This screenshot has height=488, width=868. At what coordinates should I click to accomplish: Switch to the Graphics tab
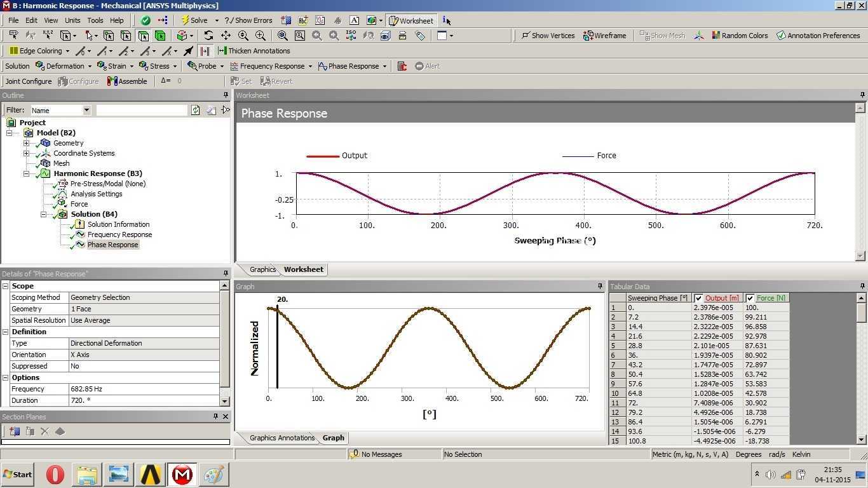point(262,269)
